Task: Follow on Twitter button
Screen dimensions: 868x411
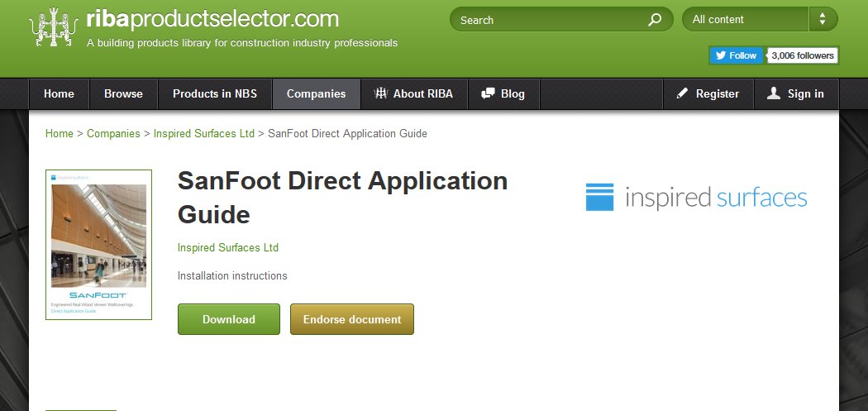Action: point(736,55)
